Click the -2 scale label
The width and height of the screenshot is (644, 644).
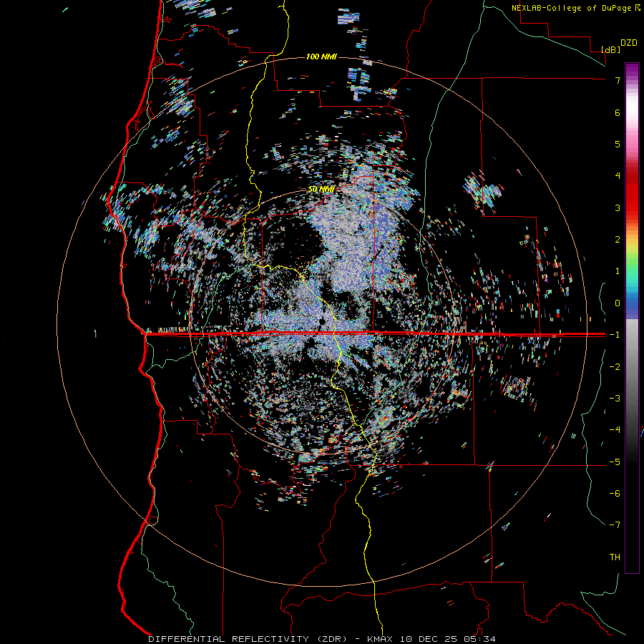[615, 367]
